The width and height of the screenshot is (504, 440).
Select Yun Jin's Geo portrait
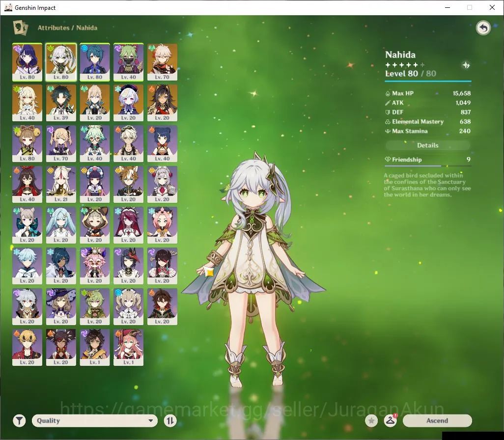95,185
